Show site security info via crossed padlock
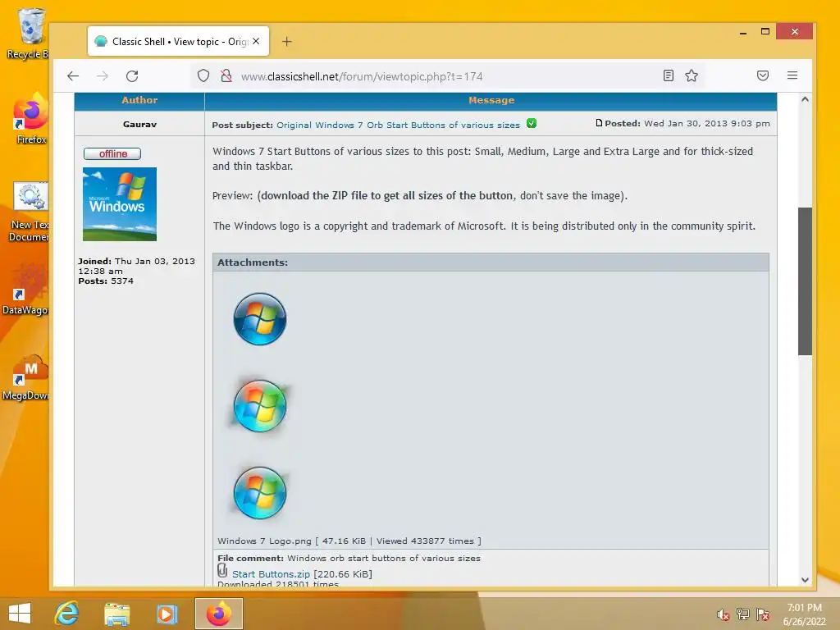The width and height of the screenshot is (840, 630). 226,76
